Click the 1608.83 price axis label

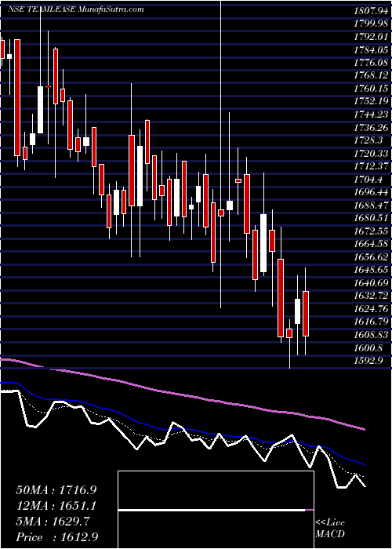[371, 335]
